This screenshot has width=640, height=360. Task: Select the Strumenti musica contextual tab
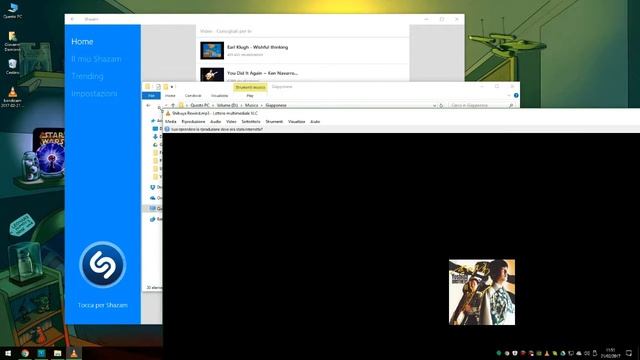(x=250, y=87)
